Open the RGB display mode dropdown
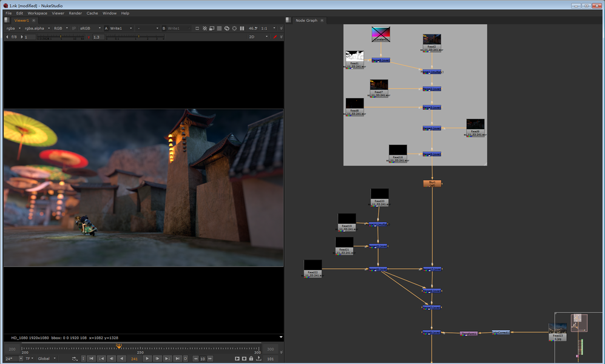The image size is (605, 364). pyautogui.click(x=61, y=28)
